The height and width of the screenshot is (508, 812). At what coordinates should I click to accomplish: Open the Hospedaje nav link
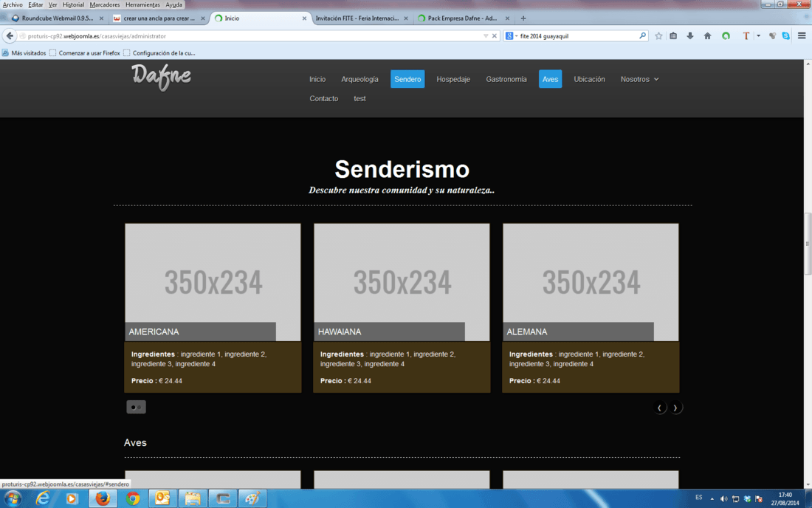(x=453, y=79)
